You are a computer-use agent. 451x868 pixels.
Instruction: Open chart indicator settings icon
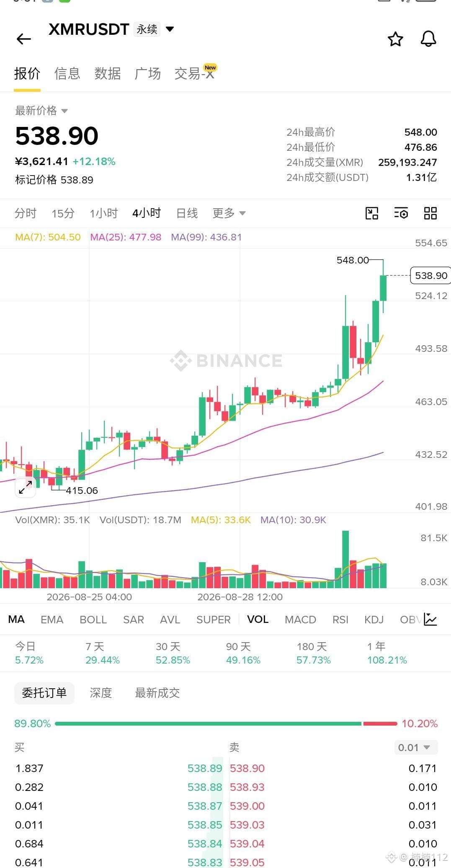click(x=401, y=213)
